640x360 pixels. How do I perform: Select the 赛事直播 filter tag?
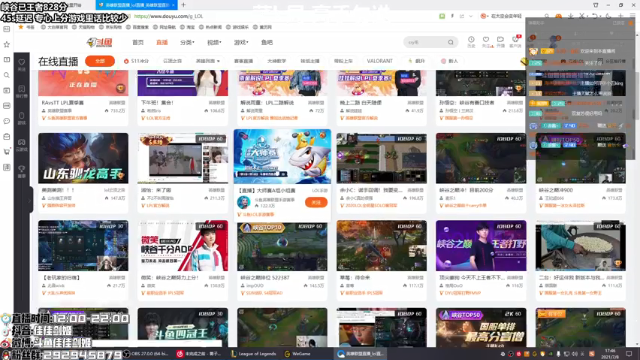tap(244, 61)
